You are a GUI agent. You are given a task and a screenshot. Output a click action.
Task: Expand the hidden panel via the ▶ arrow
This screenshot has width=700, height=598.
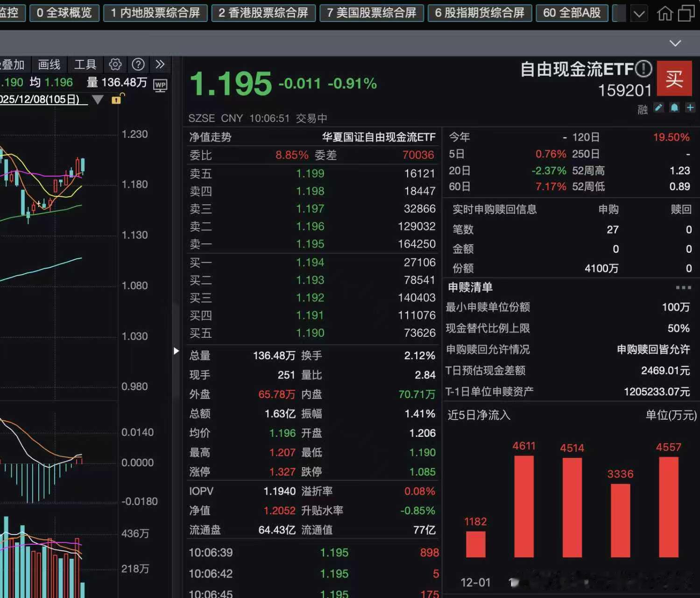click(x=176, y=351)
